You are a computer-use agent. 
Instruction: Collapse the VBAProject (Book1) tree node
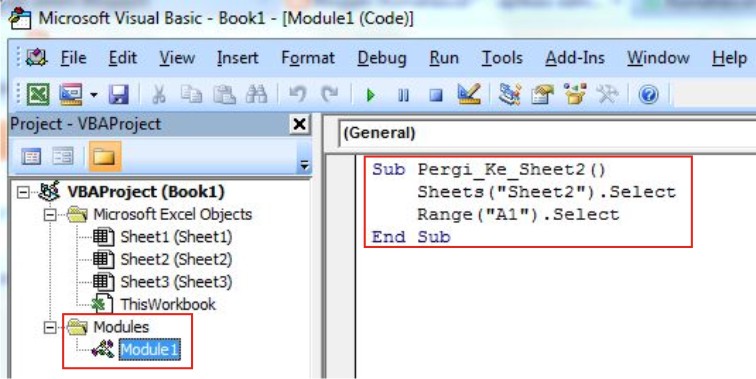23,192
